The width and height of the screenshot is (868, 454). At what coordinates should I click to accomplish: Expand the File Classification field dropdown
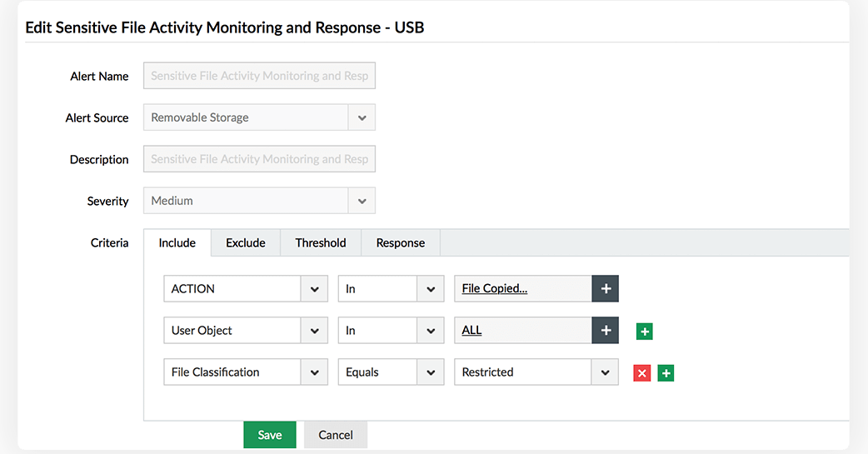pos(314,372)
